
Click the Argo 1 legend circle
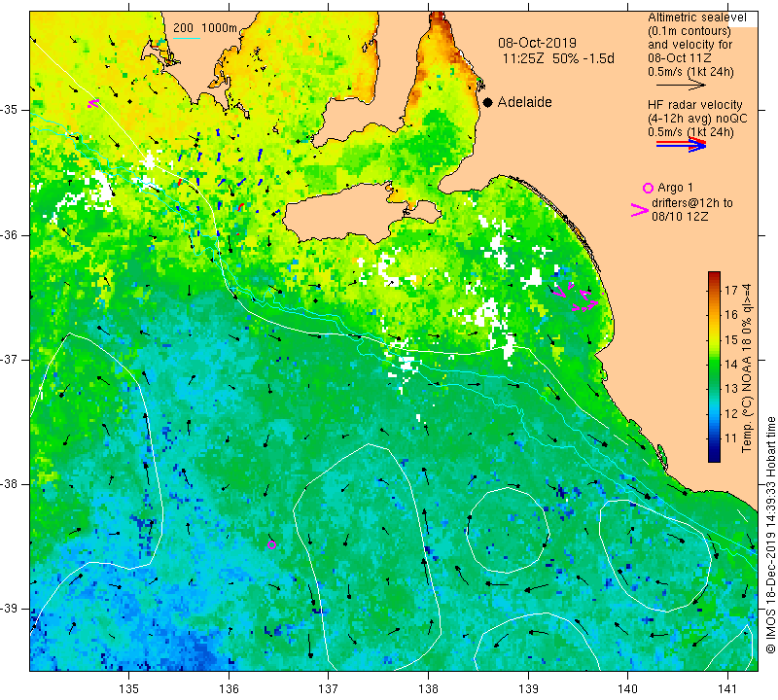click(648, 188)
